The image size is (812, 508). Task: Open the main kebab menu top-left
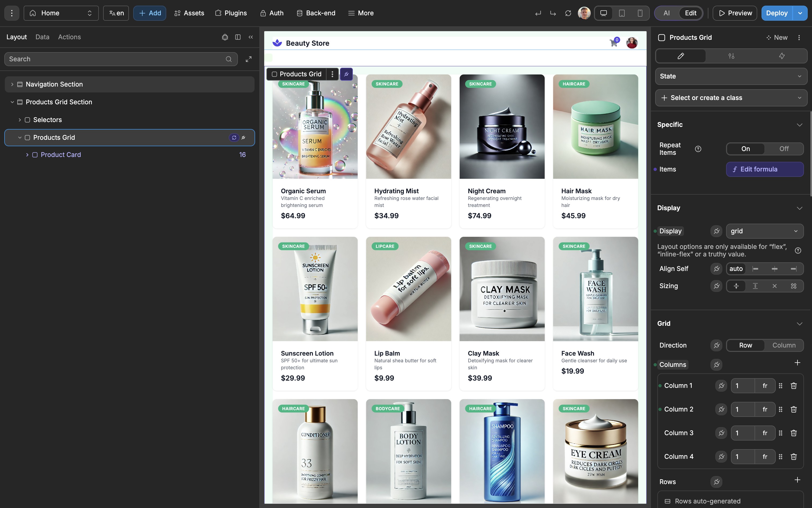point(12,13)
